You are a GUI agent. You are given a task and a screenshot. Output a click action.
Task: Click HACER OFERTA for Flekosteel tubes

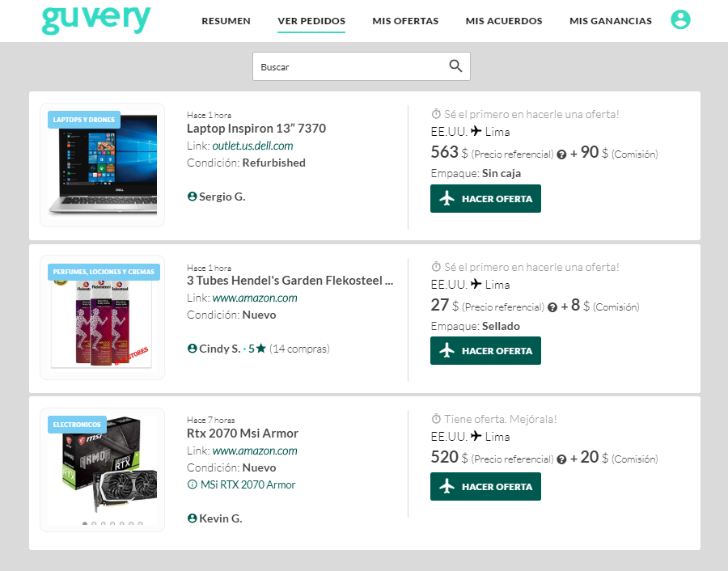pyautogui.click(x=485, y=350)
